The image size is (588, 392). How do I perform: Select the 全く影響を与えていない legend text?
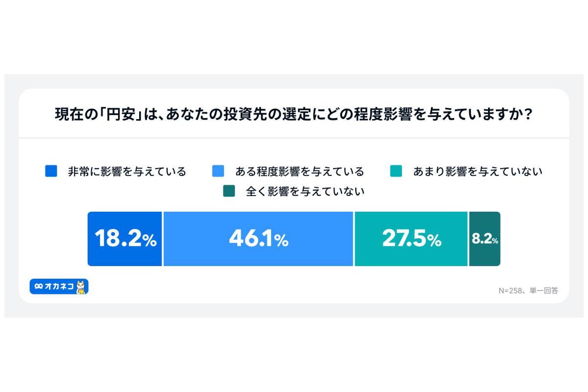tap(305, 192)
